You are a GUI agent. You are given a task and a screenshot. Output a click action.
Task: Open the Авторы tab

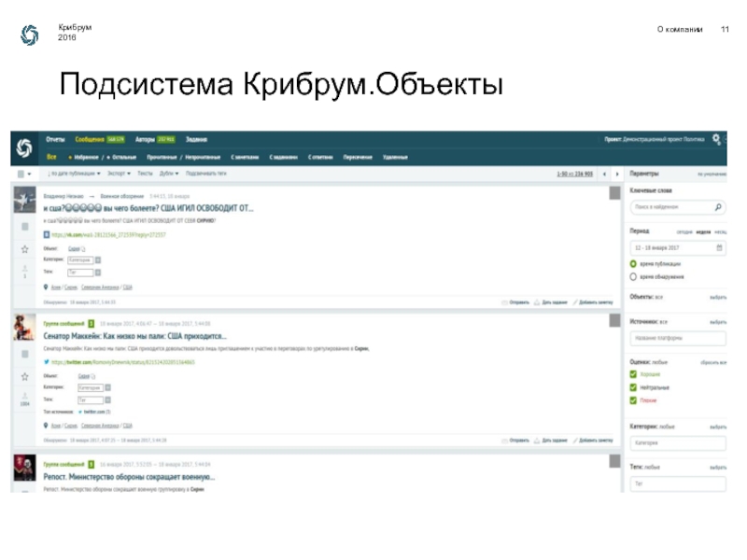click(x=145, y=140)
